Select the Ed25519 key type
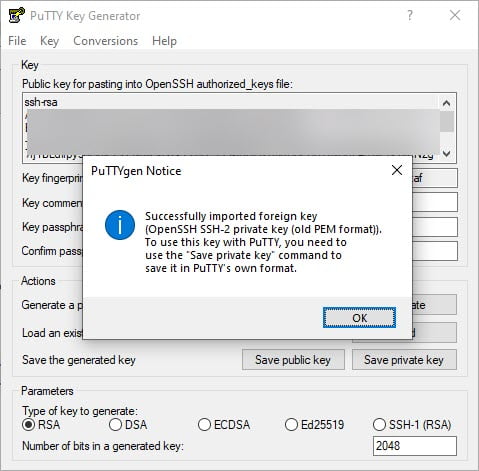The width and height of the screenshot is (479, 471). (314, 425)
